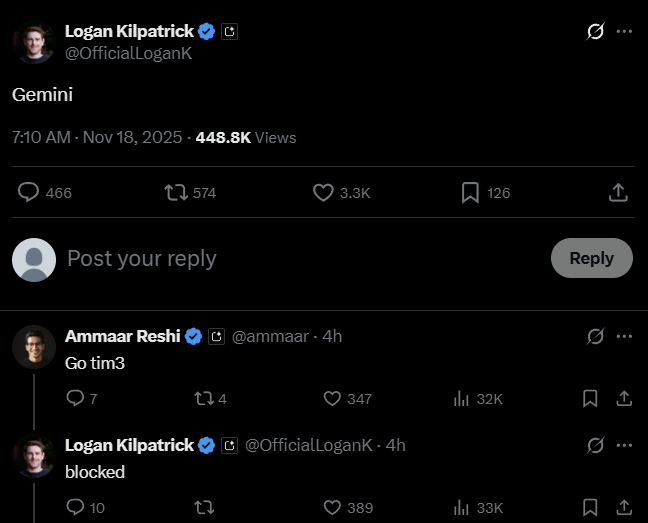Viewport: 648px width, 523px height.
Task: Share the 'blocked' reply
Action: click(x=624, y=508)
